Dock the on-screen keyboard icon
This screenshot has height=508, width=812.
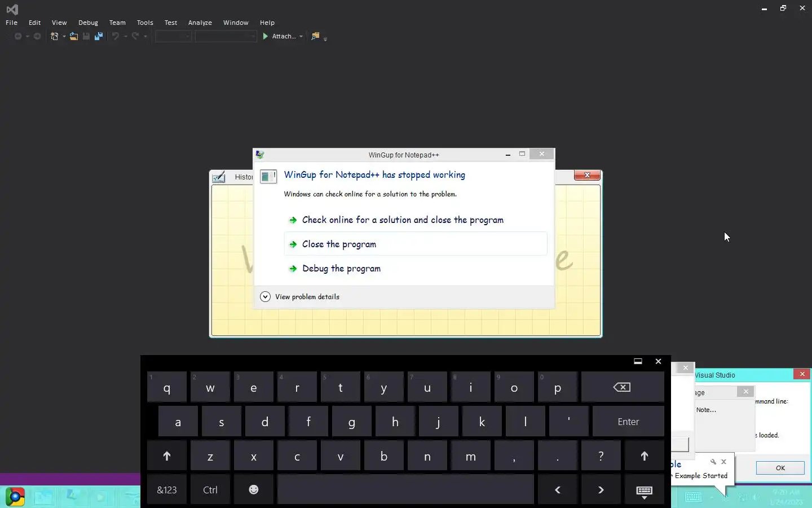(638, 361)
